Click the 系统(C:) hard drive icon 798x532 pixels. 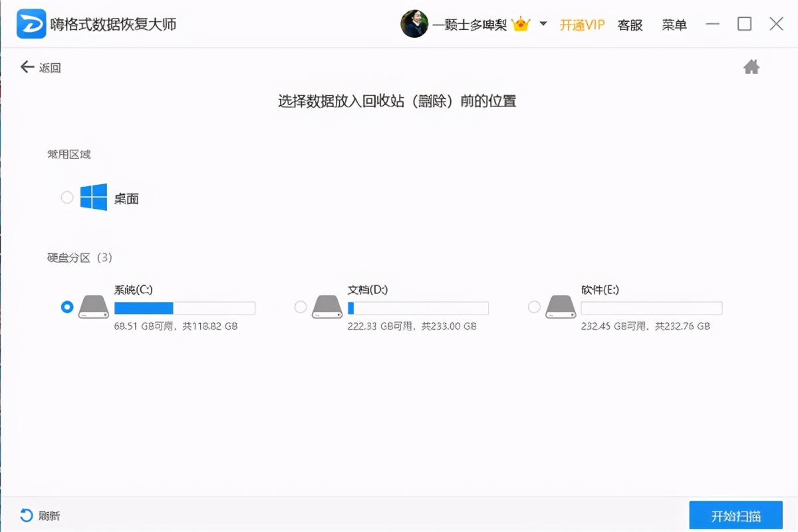click(93, 307)
